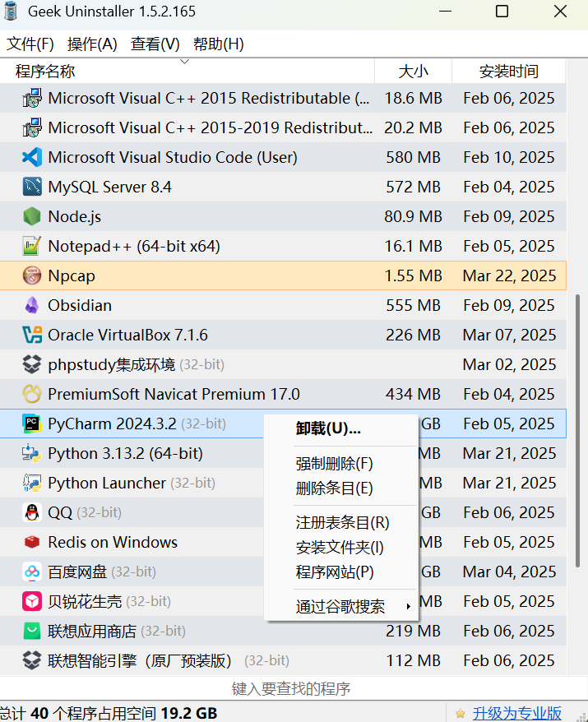Select the Python 3.13.2 icon
The image size is (588, 722).
coord(32,453)
